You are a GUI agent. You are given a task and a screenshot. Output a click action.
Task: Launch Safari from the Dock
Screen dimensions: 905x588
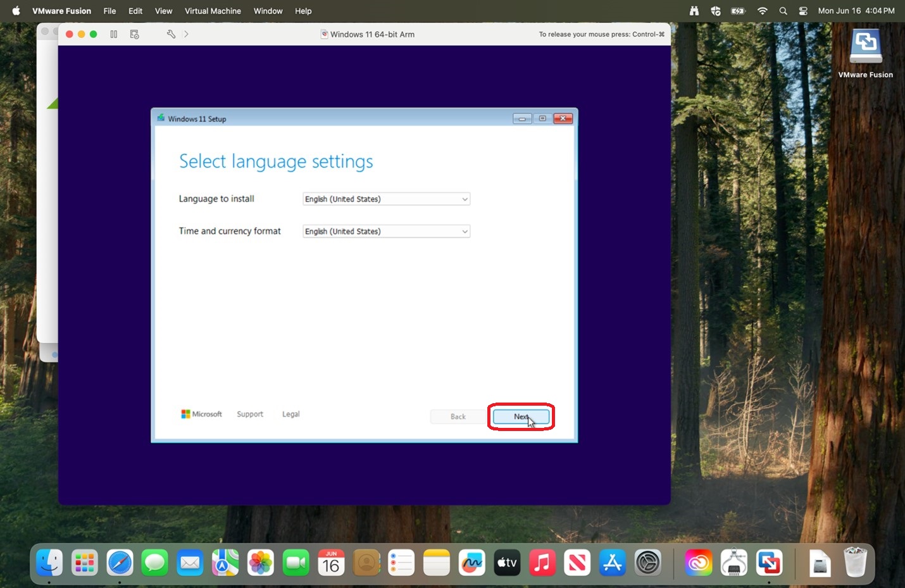[120, 563]
